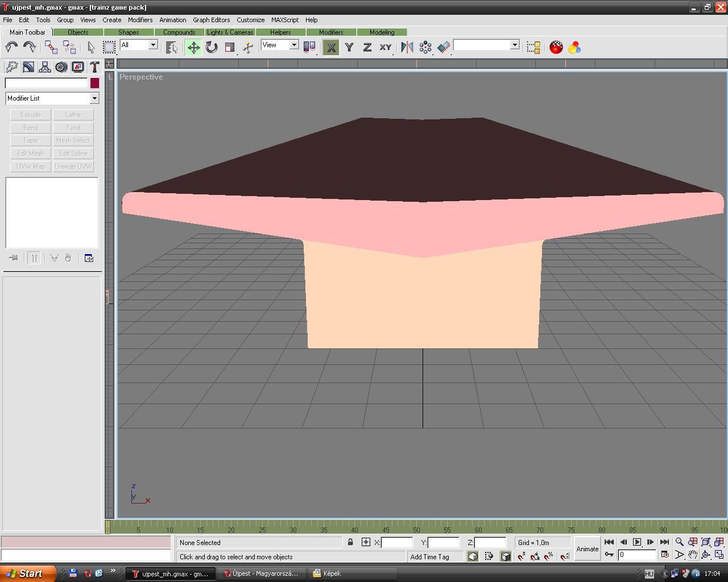The image size is (728, 582).
Task: Toggle the Animate mode button
Action: (x=588, y=549)
